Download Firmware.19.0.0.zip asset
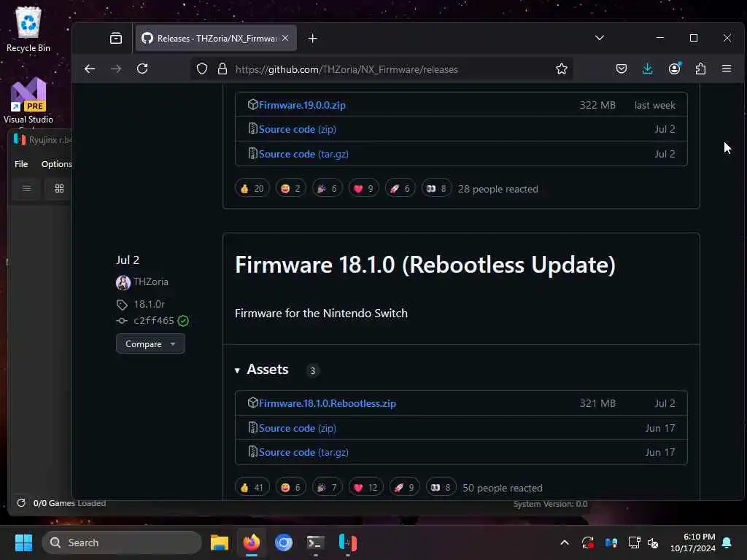 pos(302,105)
